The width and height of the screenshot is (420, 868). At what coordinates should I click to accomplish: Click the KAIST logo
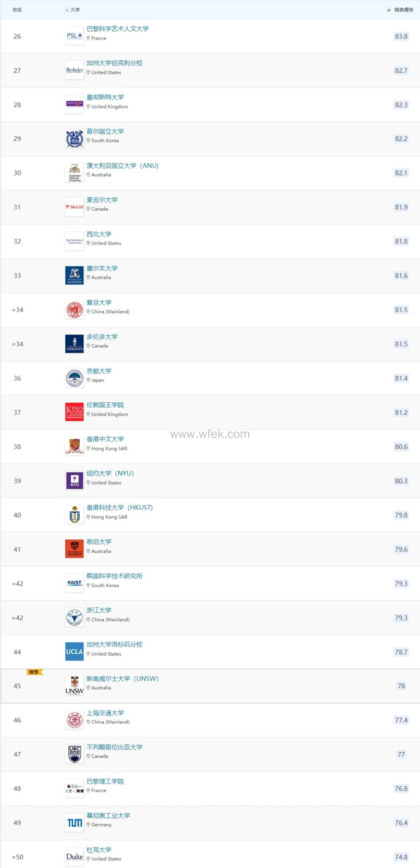[74, 583]
